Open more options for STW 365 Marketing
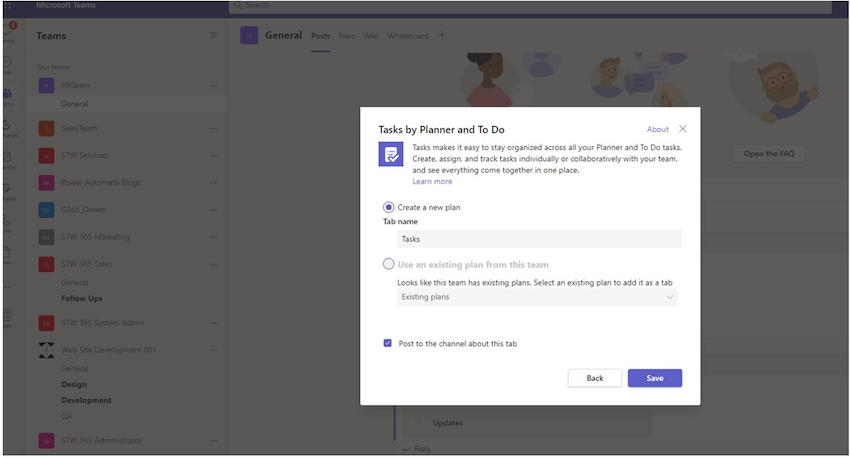Screen dimensions: 850x458 [213, 237]
